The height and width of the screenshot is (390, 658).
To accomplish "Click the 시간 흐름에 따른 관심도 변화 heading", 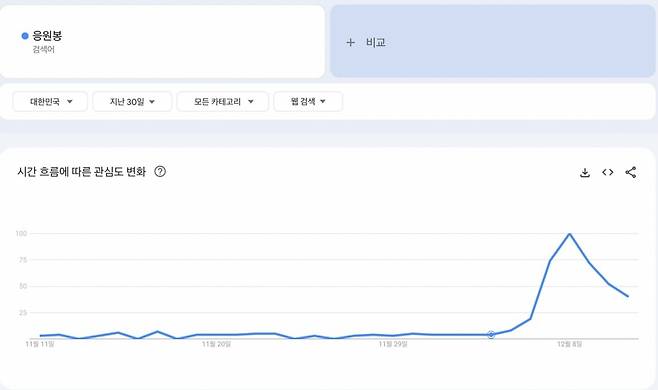I will (x=81, y=172).
